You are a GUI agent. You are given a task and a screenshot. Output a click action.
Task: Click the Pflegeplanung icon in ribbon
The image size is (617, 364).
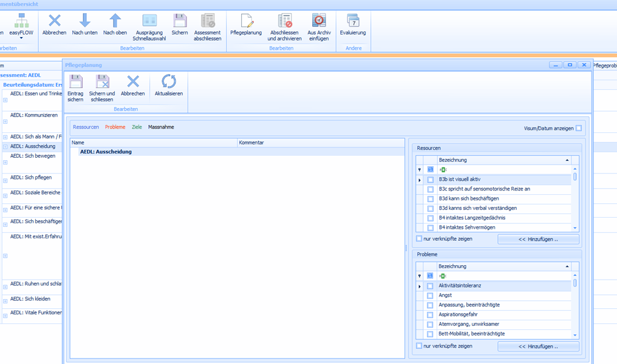pos(246,21)
